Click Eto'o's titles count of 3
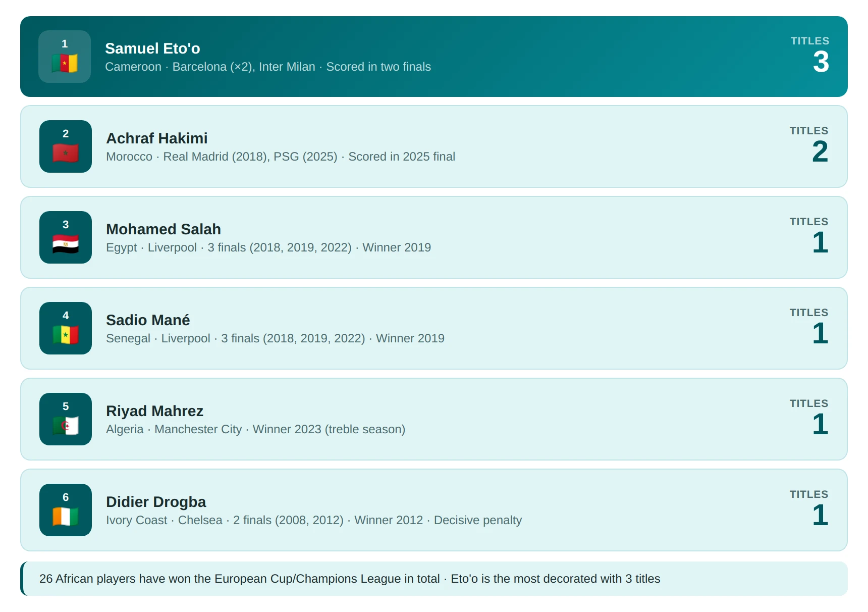This screenshot has height=612, width=868. (x=821, y=62)
